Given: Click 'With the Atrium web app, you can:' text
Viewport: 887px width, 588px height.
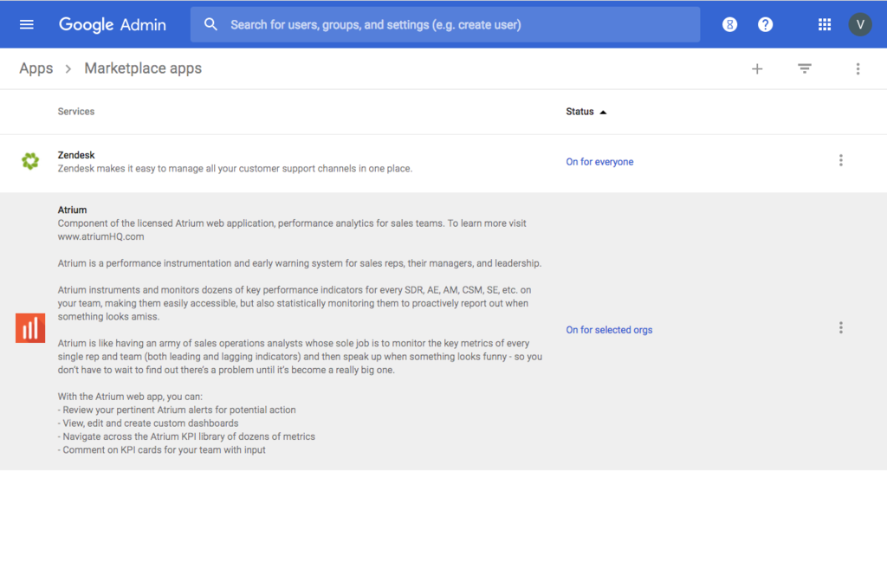Looking at the screenshot, I should click(x=130, y=397).
